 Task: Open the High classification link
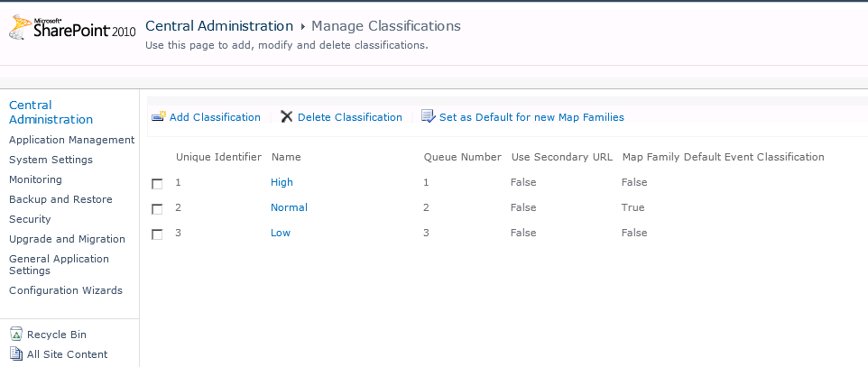click(x=282, y=182)
